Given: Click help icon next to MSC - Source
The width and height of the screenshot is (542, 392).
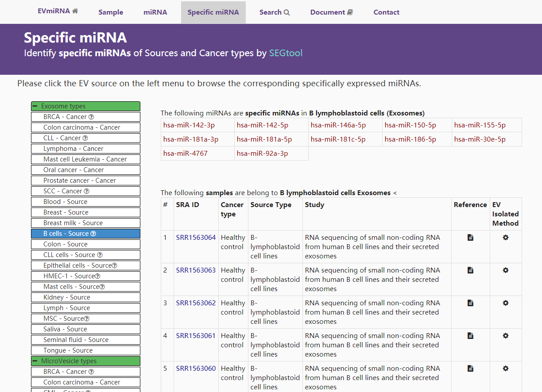Looking at the screenshot, I should [87, 319].
